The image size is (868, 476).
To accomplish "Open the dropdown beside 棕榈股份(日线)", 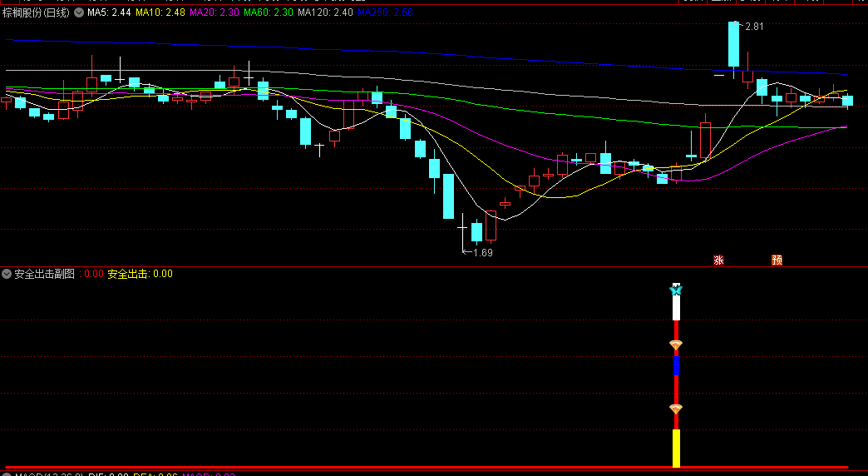I will click(79, 12).
